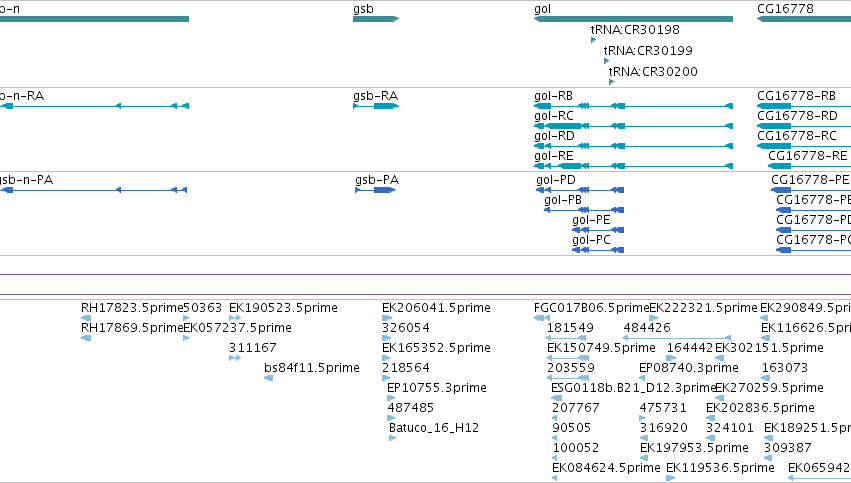Viewport: 851px width, 483px height.
Task: Click EST label 218564
Action: [x=406, y=368]
